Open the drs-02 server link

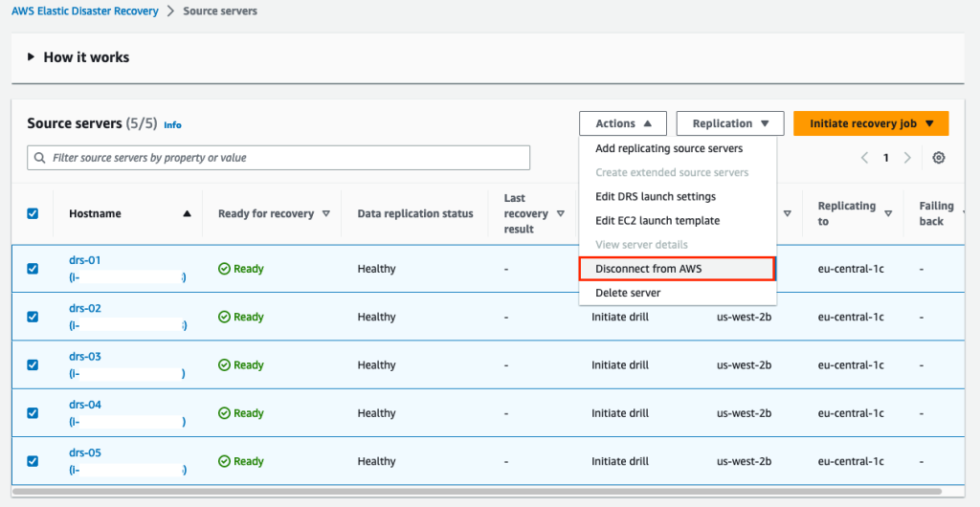[x=85, y=308]
